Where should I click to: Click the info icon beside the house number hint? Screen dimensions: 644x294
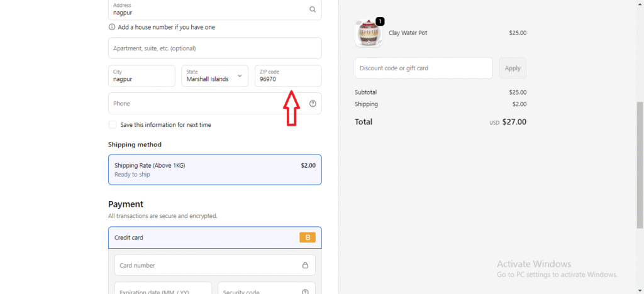pos(112,27)
